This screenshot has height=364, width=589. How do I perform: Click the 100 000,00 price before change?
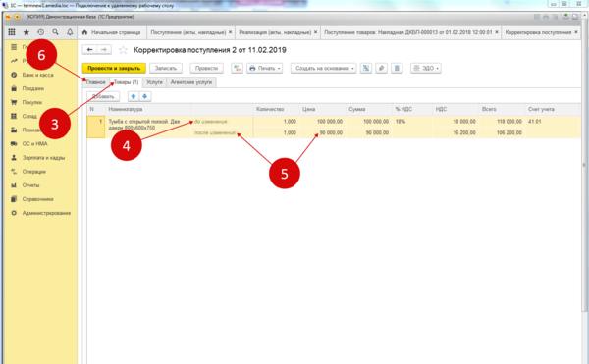[x=330, y=122]
